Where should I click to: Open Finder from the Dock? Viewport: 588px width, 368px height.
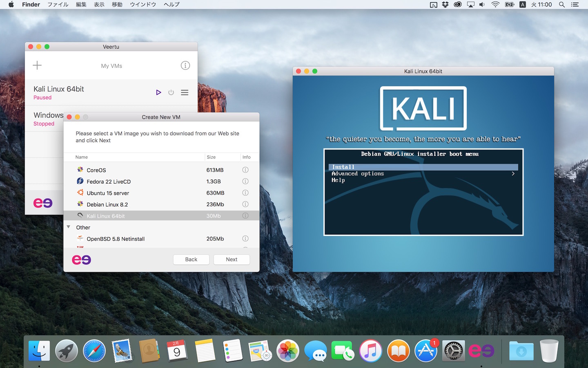(39, 351)
